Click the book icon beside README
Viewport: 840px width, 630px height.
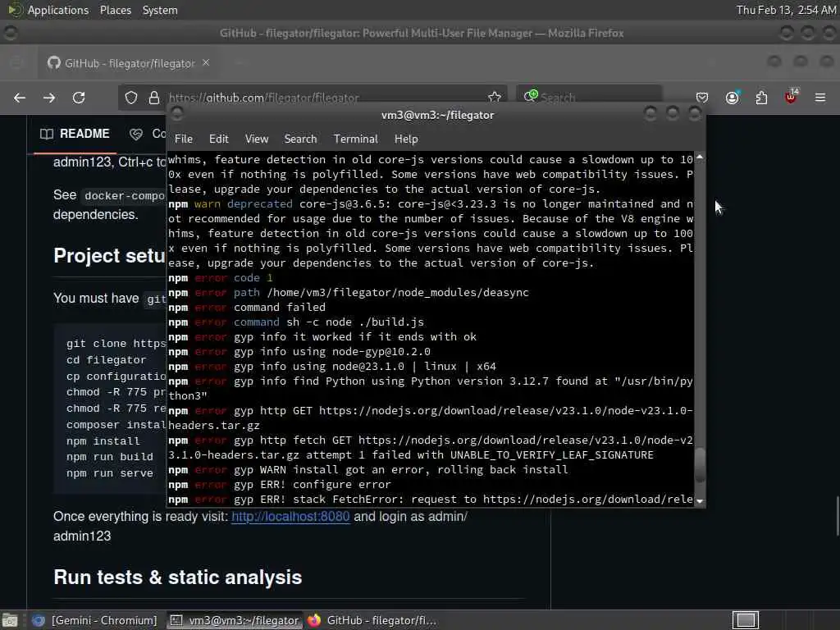click(x=47, y=134)
